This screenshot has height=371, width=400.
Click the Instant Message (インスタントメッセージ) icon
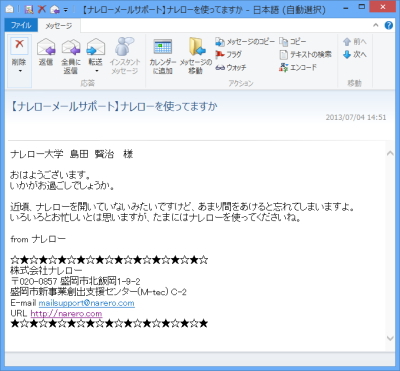point(124,46)
